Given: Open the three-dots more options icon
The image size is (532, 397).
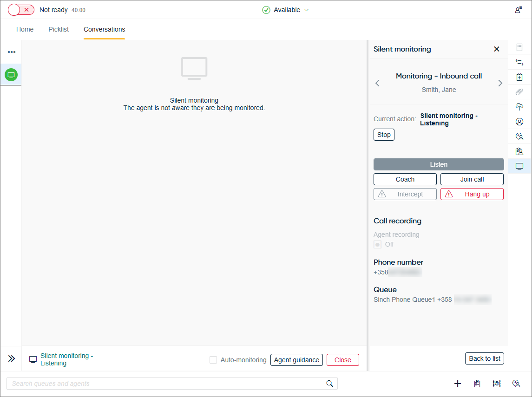Looking at the screenshot, I should [11, 52].
